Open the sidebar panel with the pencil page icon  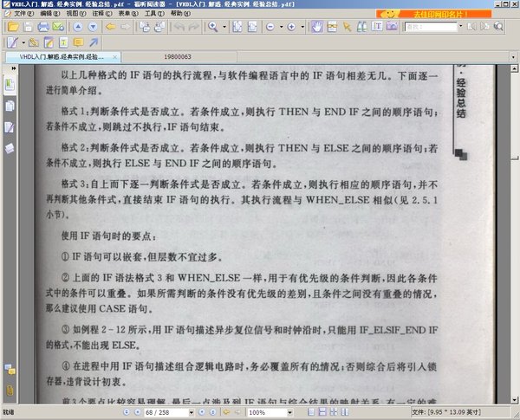point(10,127)
